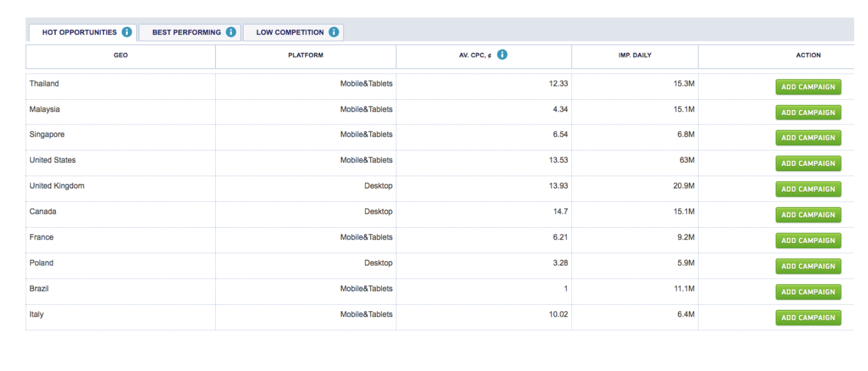Click the 13.93 CPC value

click(x=558, y=185)
